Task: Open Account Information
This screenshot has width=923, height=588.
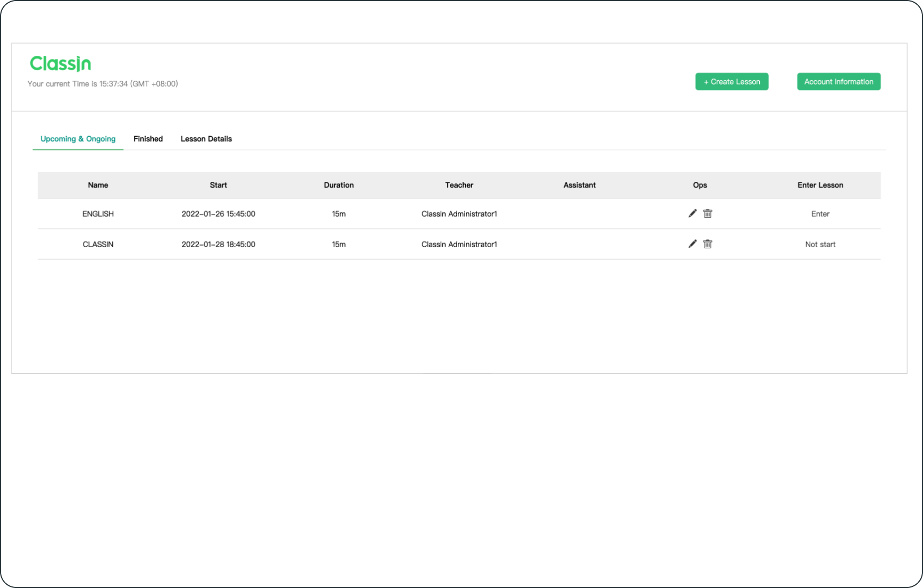Action: click(838, 81)
